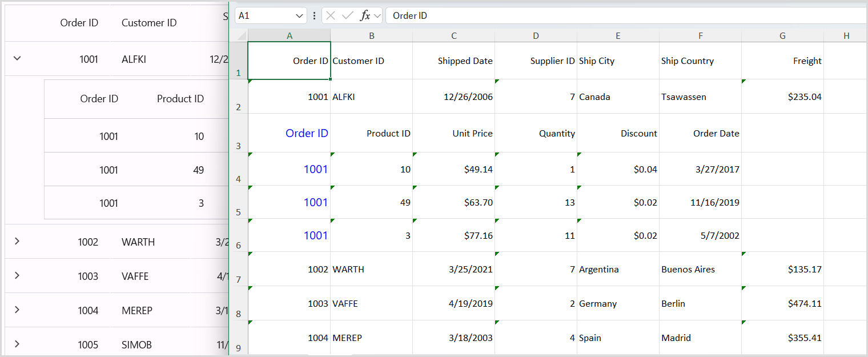Click the formula bar containing Order ID
This screenshot has width=868, height=357.
click(x=626, y=15)
